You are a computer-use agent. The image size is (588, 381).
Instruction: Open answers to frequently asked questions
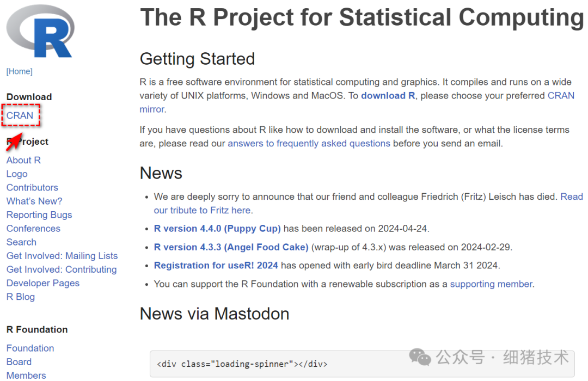point(309,144)
